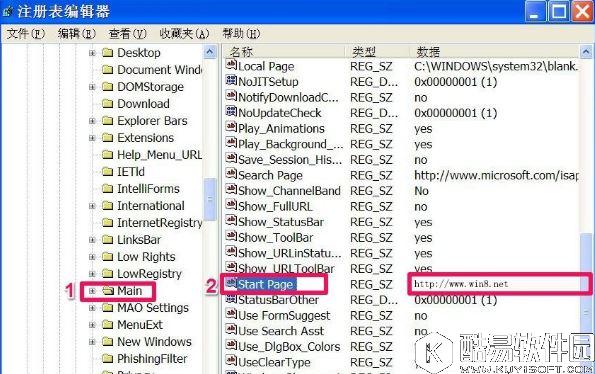Open the 收藏夹(A) menu
The width and height of the screenshot is (595, 374).
[x=184, y=34]
